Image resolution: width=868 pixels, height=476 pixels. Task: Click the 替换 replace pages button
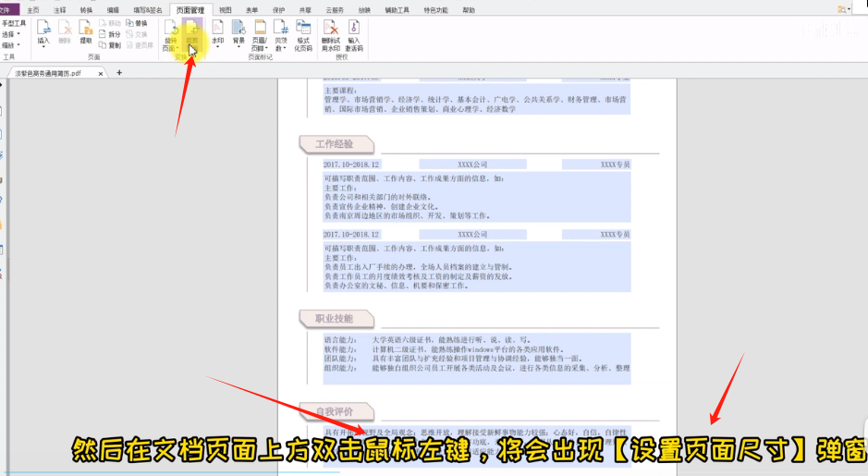137,23
